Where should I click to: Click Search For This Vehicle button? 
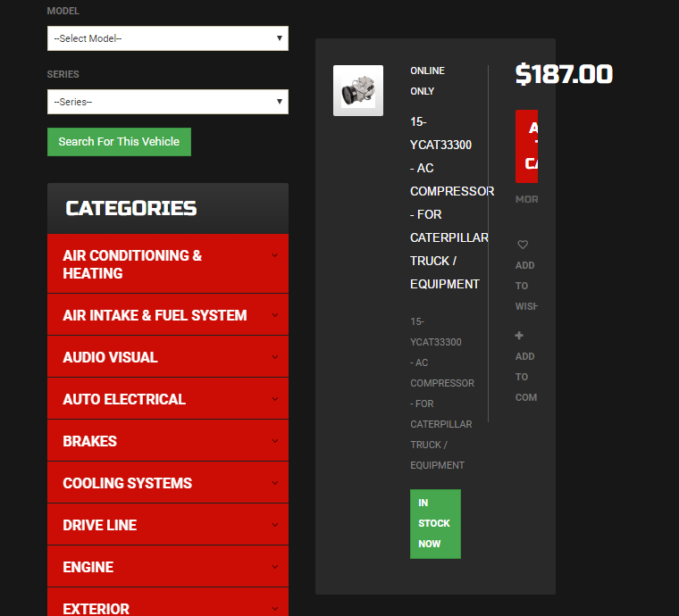click(119, 142)
